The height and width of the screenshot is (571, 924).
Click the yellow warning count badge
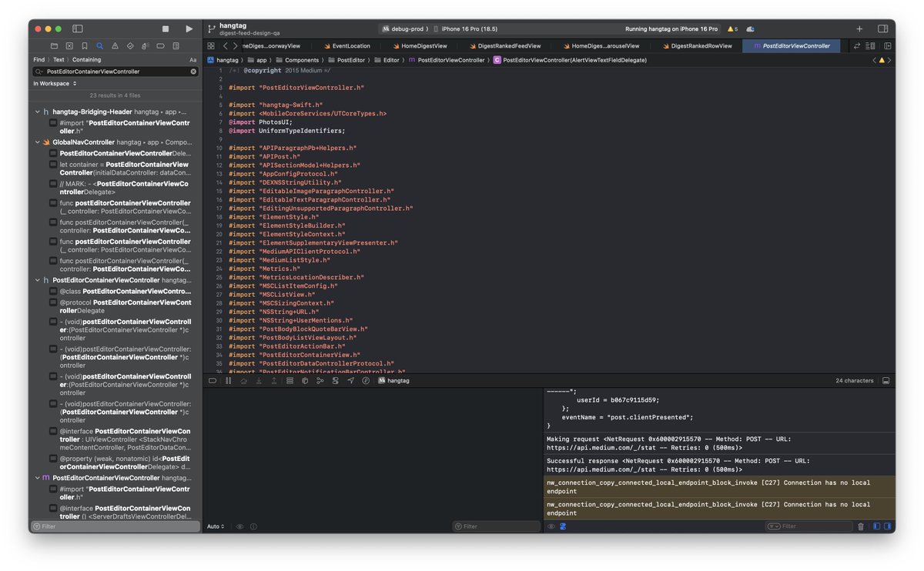point(732,28)
